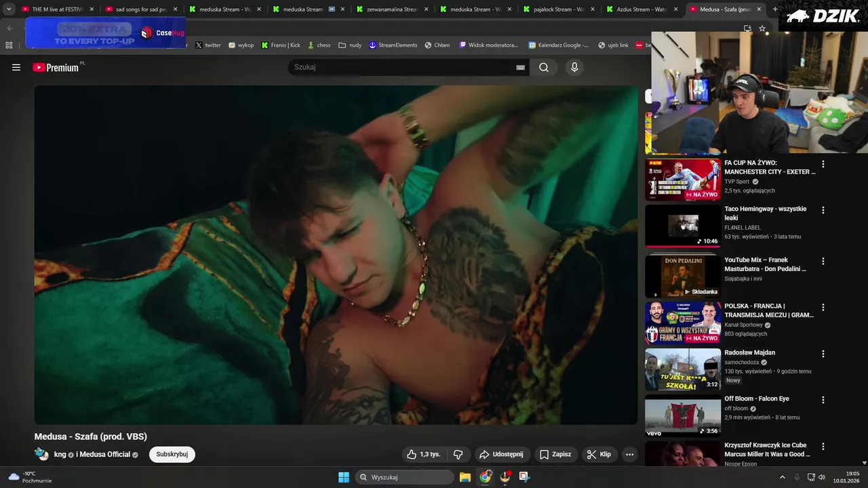The height and width of the screenshot is (488, 868).
Task: Open options for YouTube Mix Franek entry
Action: pyautogui.click(x=823, y=261)
